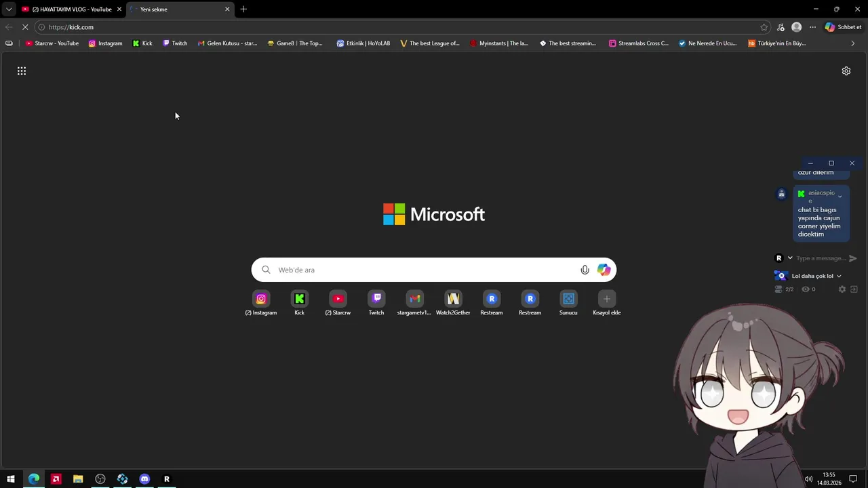Open the tab actions menu arrow
Viewport: 868px width, 488px height.
(9, 9)
